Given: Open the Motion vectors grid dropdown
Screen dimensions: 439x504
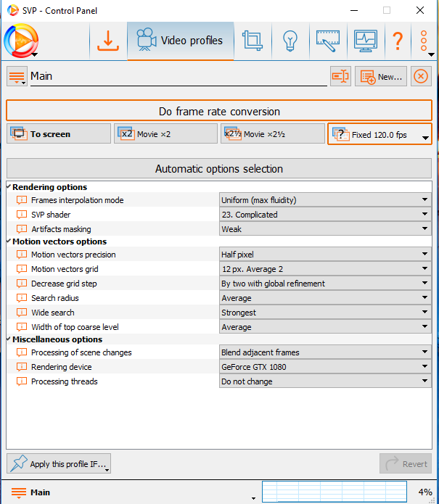Looking at the screenshot, I should tap(324, 269).
